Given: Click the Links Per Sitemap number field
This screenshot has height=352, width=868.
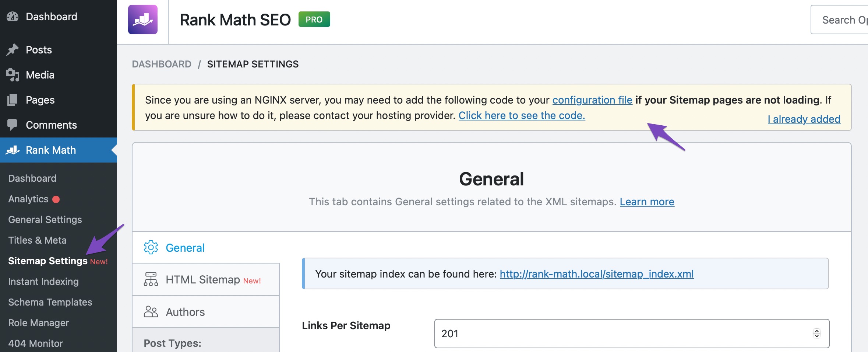Looking at the screenshot, I should click(631, 334).
